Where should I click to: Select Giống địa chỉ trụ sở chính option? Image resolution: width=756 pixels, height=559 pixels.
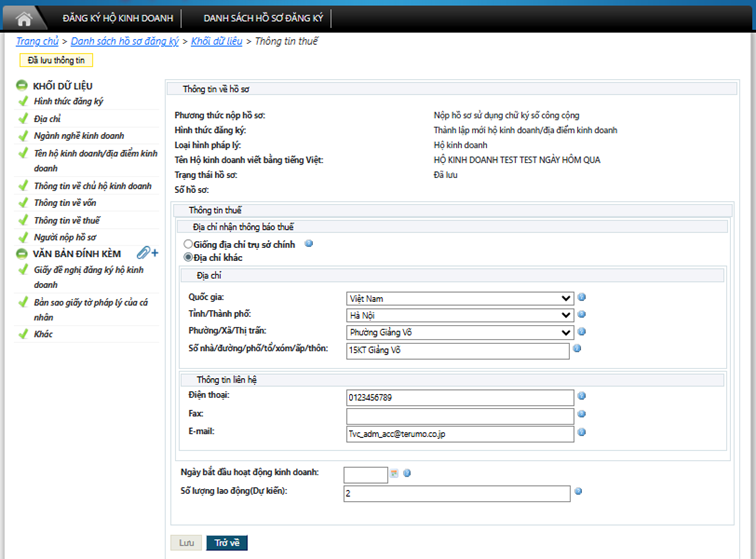(187, 244)
